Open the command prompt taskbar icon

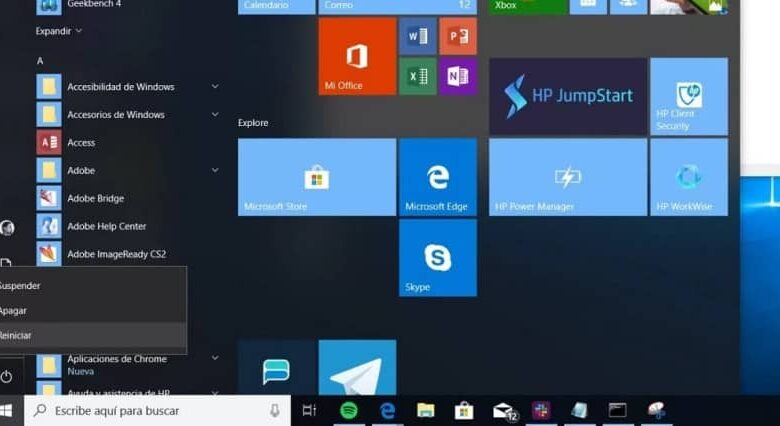tap(617, 411)
